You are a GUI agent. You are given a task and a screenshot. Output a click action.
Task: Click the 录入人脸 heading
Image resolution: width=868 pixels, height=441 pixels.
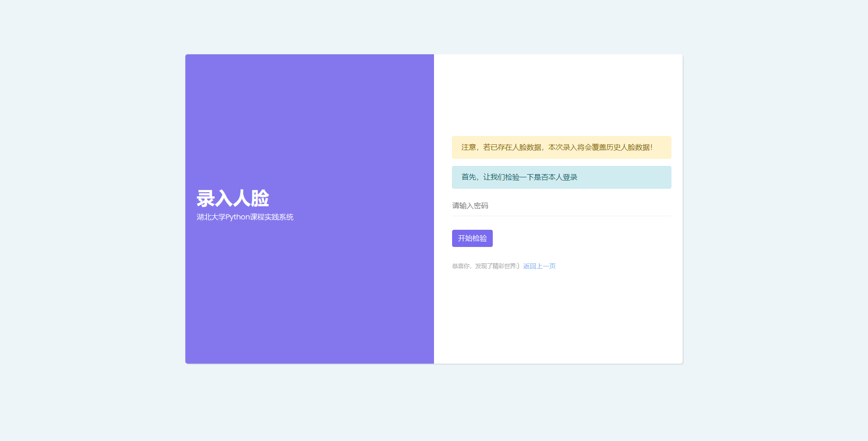point(233,199)
